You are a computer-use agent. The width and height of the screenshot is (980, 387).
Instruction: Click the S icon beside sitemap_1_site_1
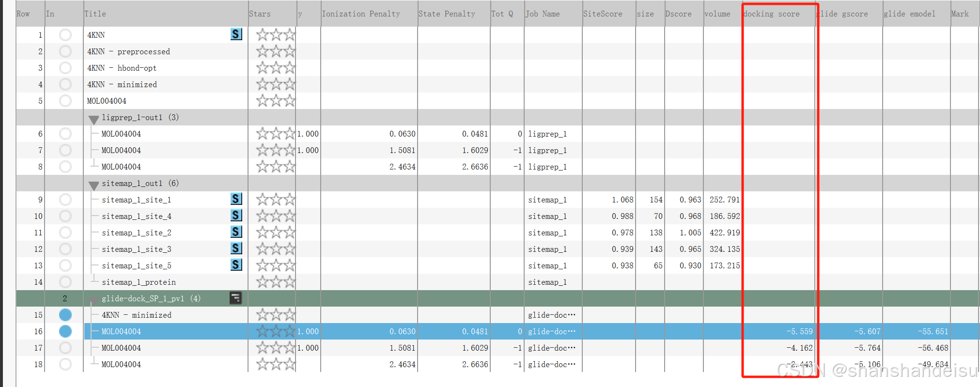coord(236,199)
